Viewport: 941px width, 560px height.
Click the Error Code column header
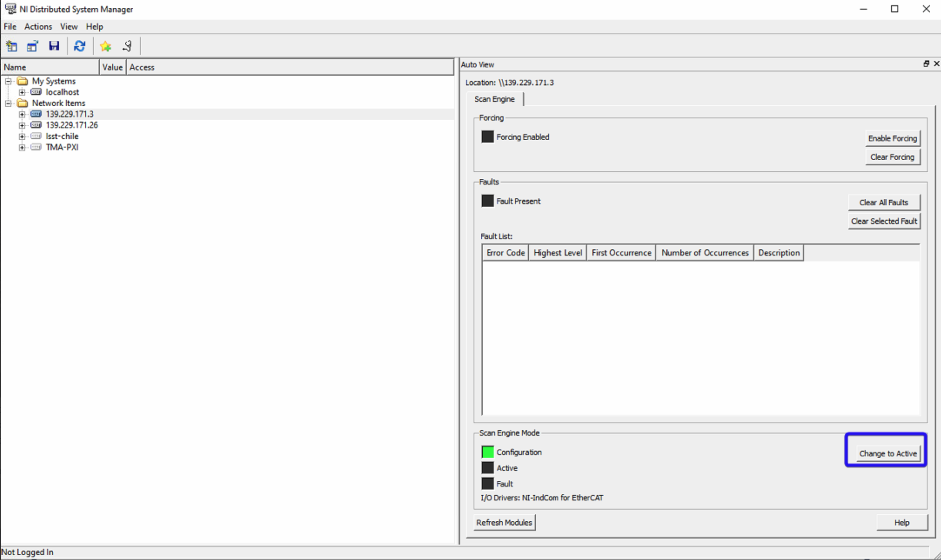506,253
